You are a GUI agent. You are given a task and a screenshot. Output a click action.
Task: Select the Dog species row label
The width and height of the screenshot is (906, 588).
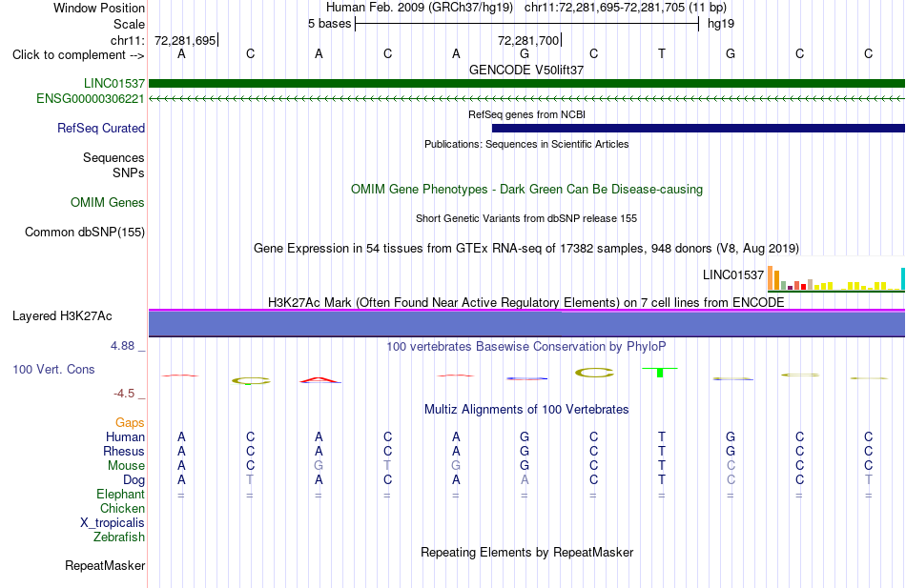pyautogui.click(x=134, y=480)
